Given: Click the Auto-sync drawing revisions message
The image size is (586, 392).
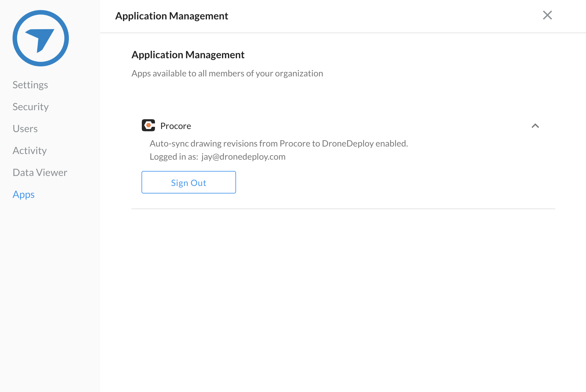Looking at the screenshot, I should 279,143.
